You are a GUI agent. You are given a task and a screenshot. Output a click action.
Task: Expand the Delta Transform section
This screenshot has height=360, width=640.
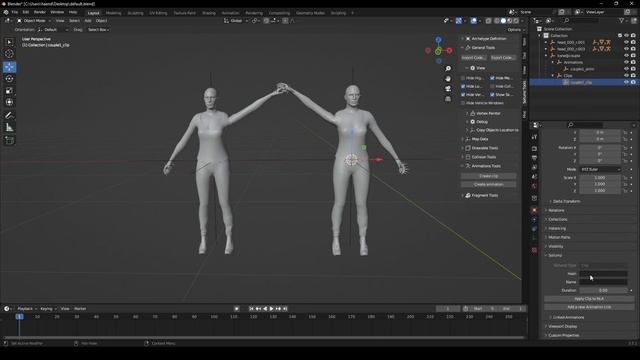[x=566, y=201]
